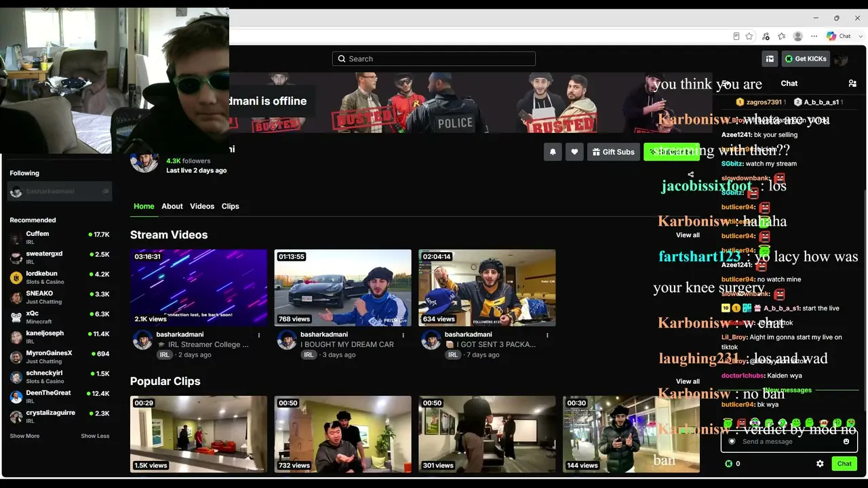Screen dimensions: 868x488
Task: Open the 03:16:31 stream video thumbnail
Action: (x=199, y=288)
